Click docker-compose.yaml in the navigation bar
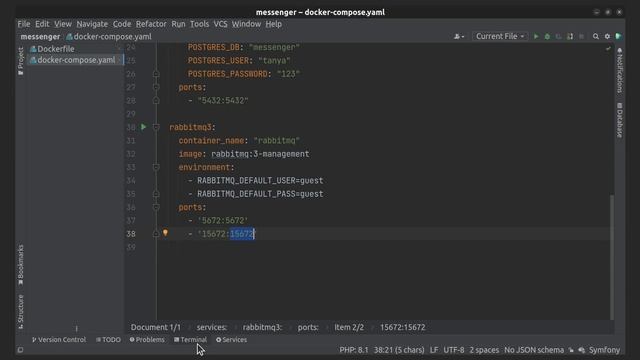 pos(109,37)
